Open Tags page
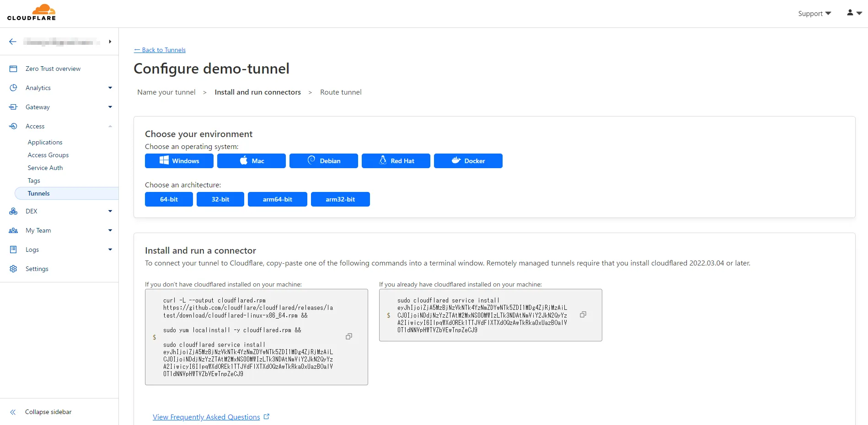 (x=34, y=181)
